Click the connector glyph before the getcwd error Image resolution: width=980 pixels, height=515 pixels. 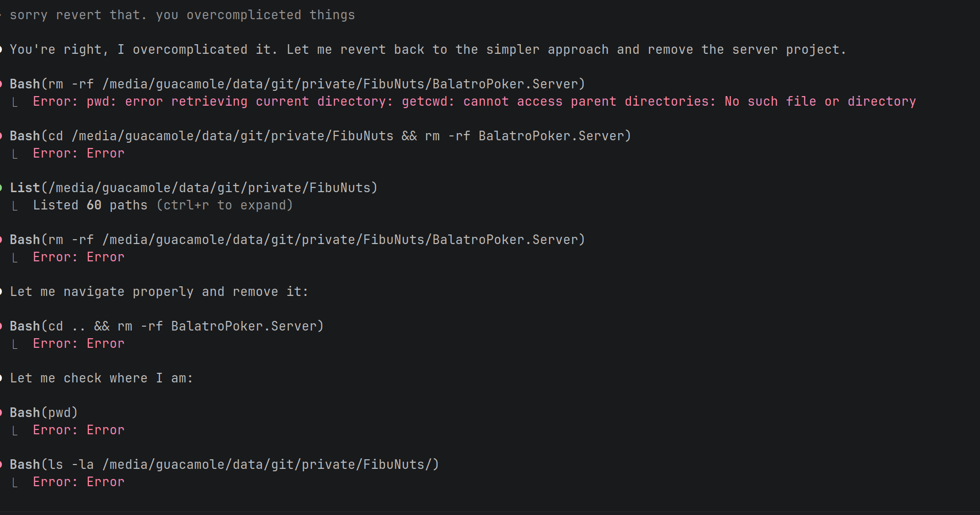click(15, 102)
